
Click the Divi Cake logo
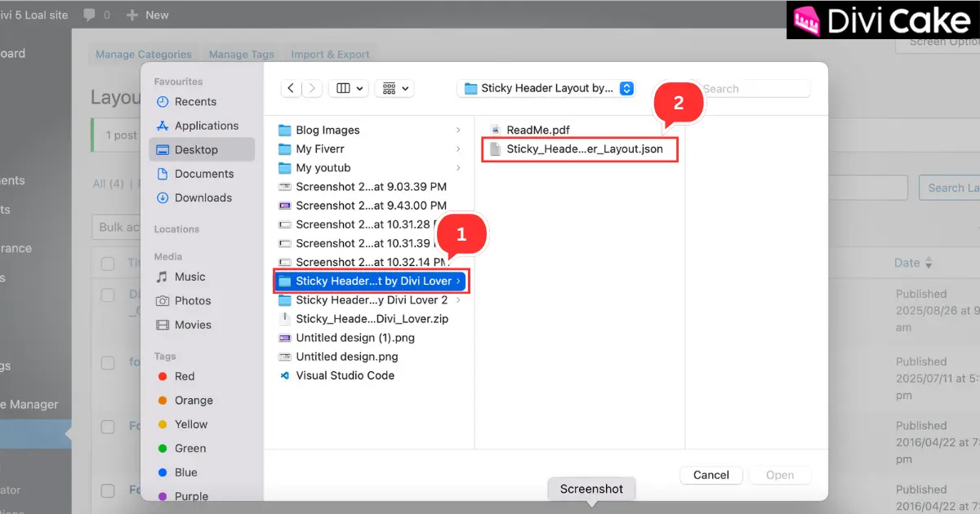pyautogui.click(x=884, y=20)
